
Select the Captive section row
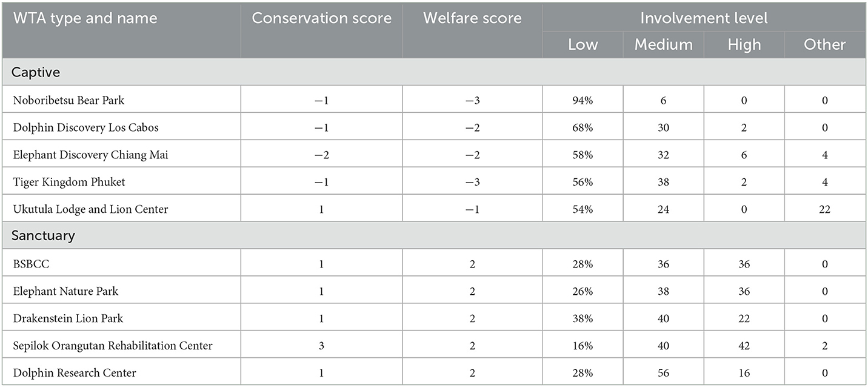(36, 72)
